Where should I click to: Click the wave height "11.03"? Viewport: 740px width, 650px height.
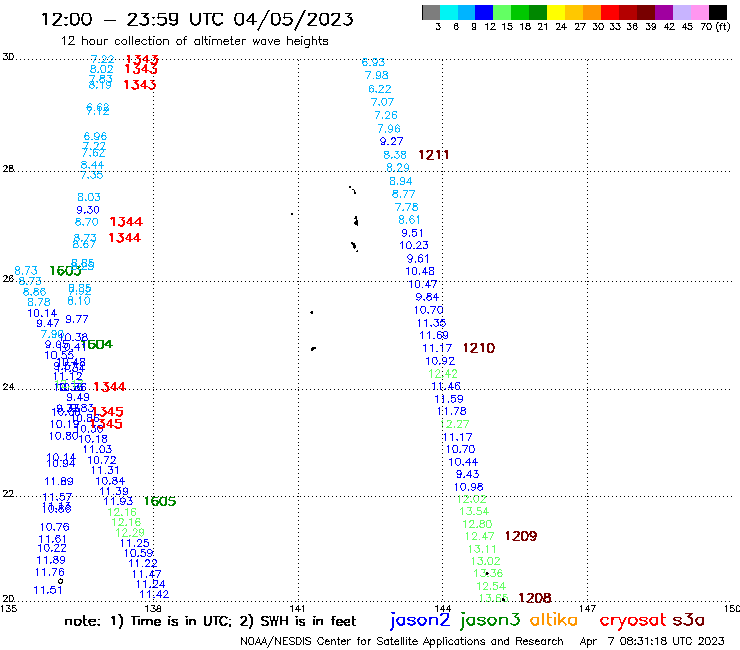(97, 449)
